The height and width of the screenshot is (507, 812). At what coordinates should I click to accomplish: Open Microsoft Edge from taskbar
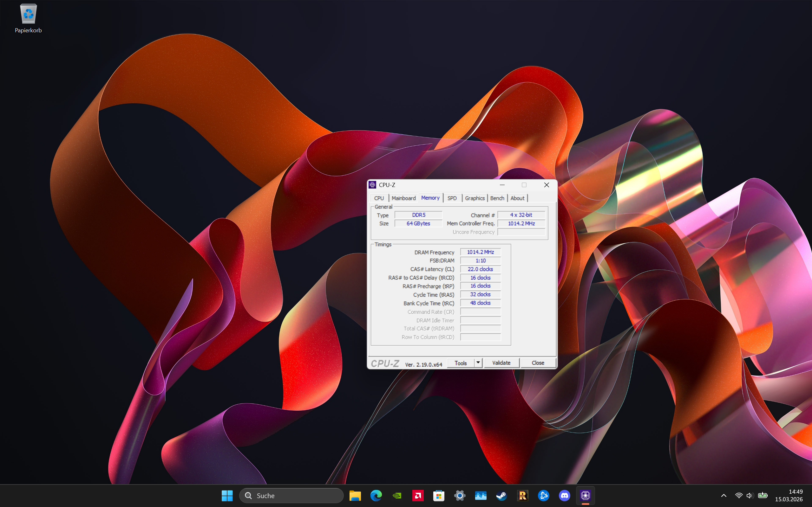point(376,496)
